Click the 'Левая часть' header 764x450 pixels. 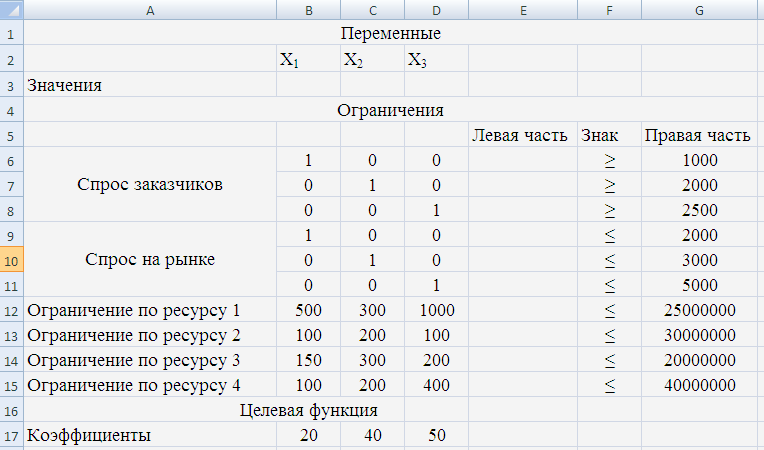[x=523, y=135]
